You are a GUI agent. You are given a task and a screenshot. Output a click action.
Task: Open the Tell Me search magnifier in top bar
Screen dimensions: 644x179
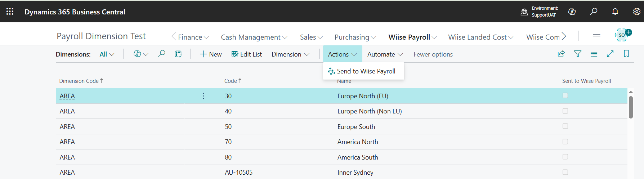click(594, 12)
